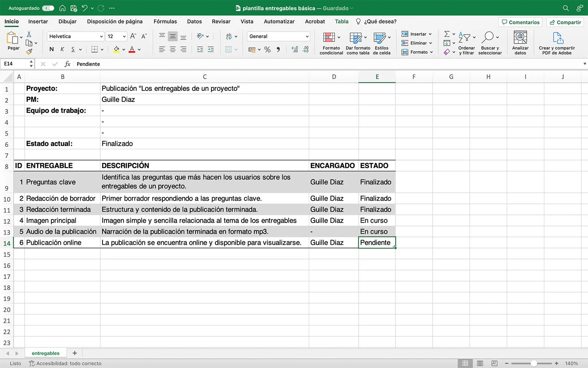The width and height of the screenshot is (588, 368).
Task: Toggle underline formatting with the S icon
Action: point(72,49)
